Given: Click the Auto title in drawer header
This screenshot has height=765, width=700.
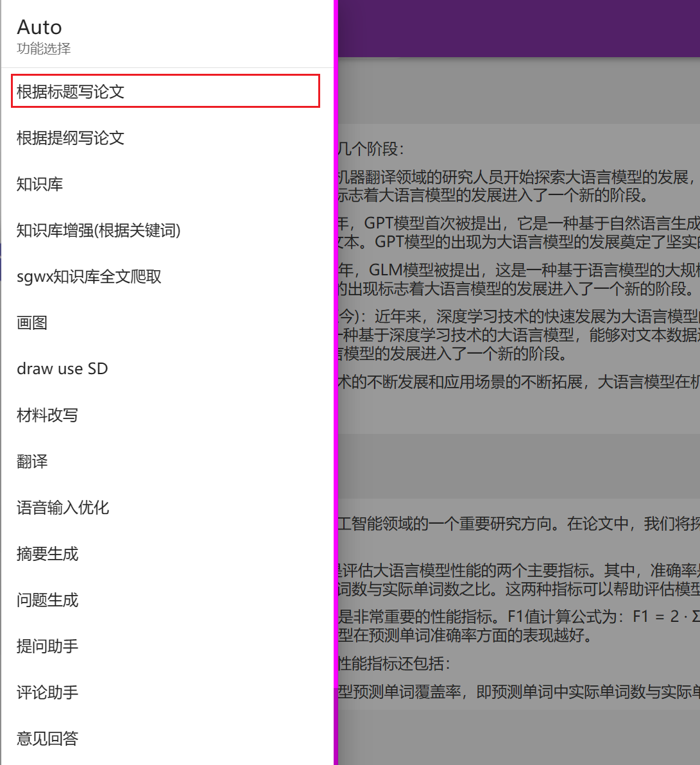Looking at the screenshot, I should point(40,27).
